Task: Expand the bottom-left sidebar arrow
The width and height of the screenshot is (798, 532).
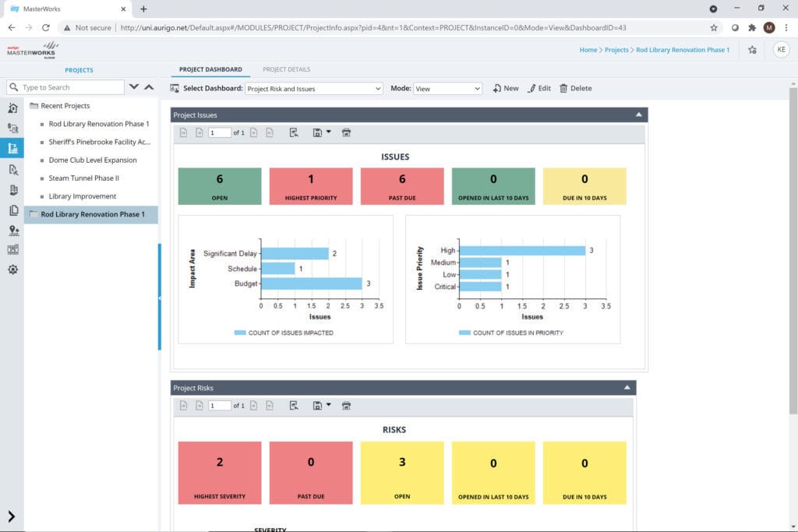Action: pyautogui.click(x=11, y=516)
